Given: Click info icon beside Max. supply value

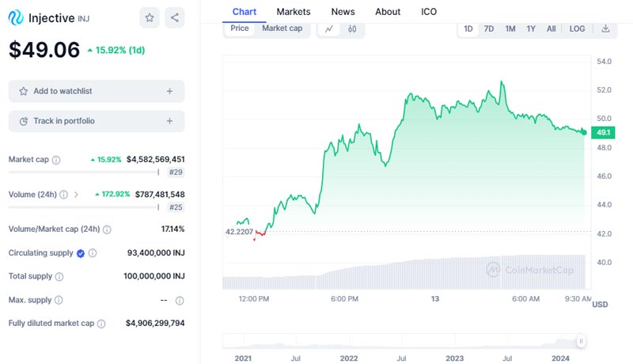Looking at the screenshot, I should (180, 300).
